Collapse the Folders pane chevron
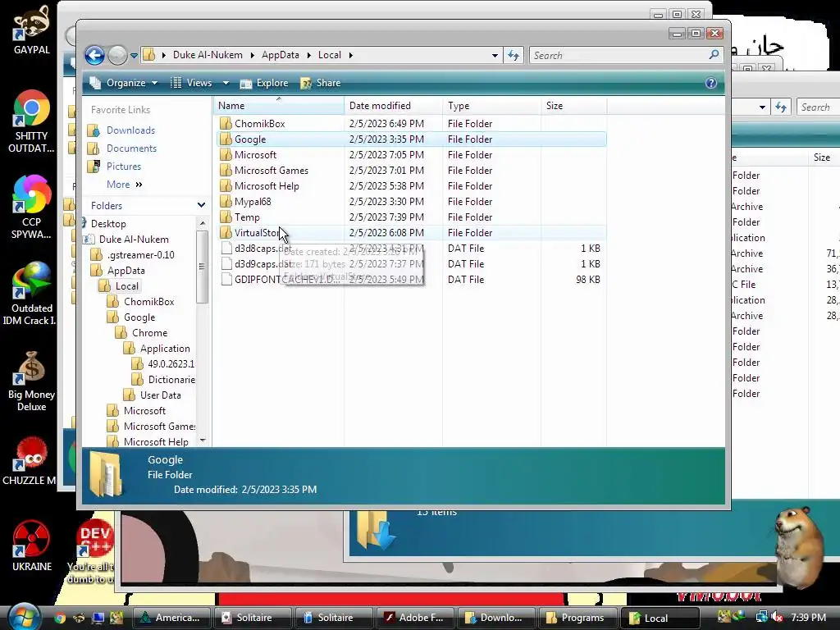 point(201,205)
